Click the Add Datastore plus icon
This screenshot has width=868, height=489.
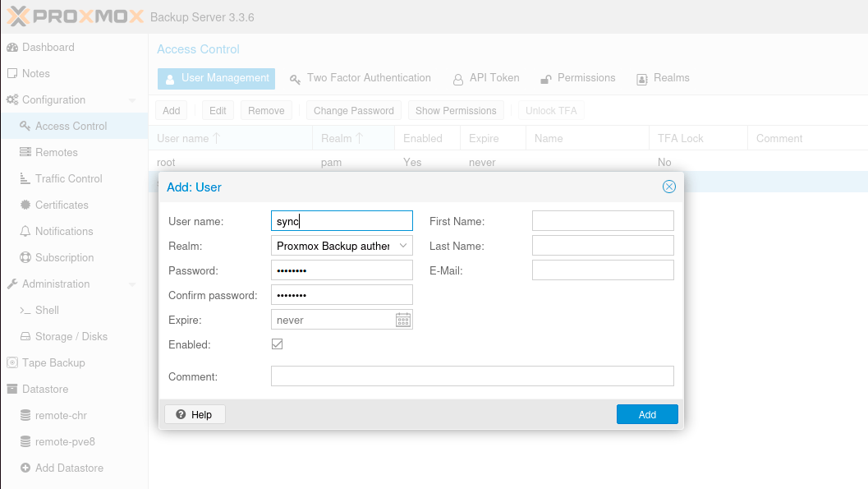(x=25, y=468)
